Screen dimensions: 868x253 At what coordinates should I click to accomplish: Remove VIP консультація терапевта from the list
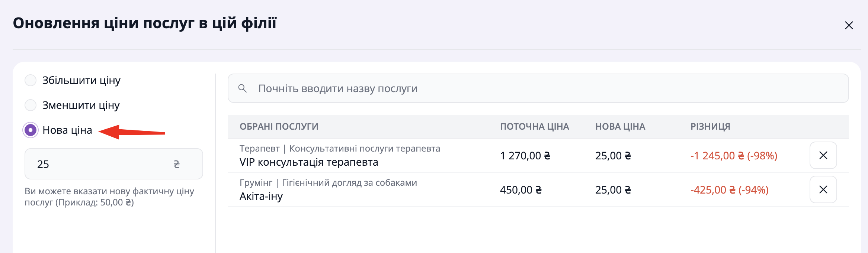tap(823, 155)
